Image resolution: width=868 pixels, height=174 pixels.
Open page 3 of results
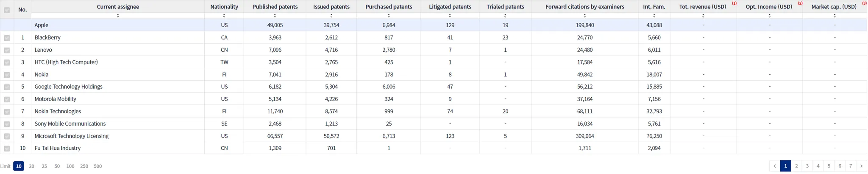pyautogui.click(x=807, y=166)
